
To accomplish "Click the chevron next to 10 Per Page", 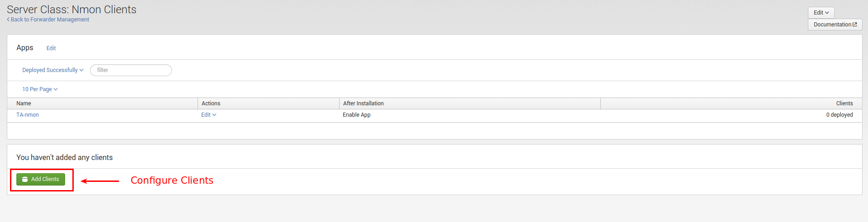I will (x=56, y=89).
